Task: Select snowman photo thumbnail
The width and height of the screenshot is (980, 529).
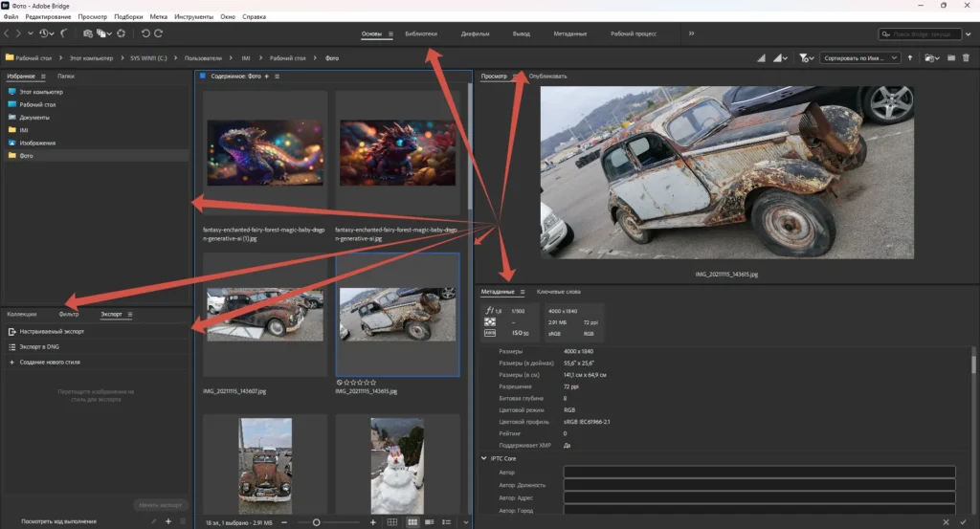Action: point(397,466)
